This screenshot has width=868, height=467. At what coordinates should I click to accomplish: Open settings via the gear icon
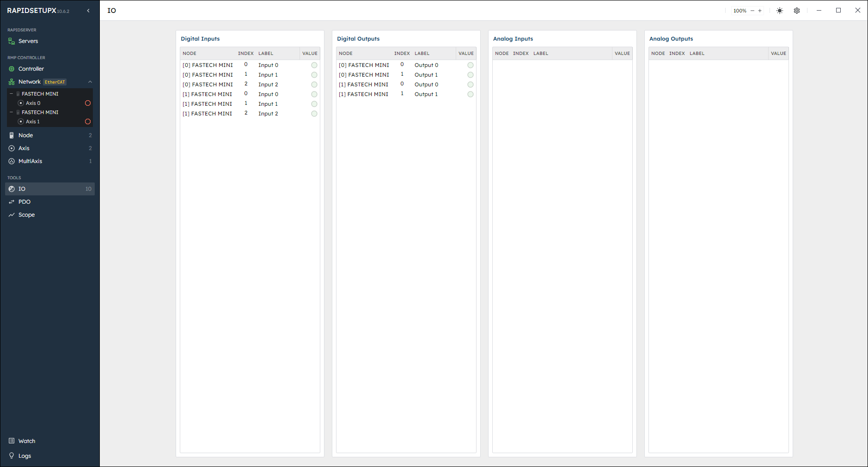[x=797, y=11]
